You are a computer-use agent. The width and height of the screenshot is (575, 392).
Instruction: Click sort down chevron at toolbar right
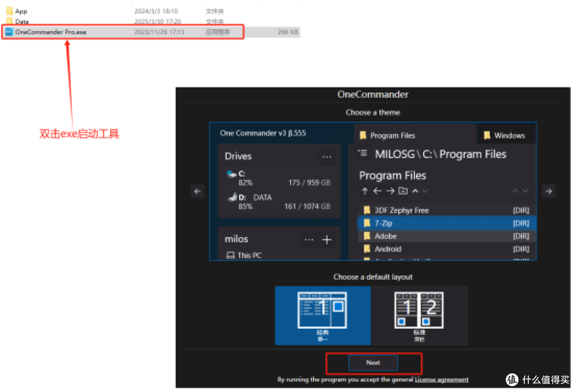pos(525,191)
